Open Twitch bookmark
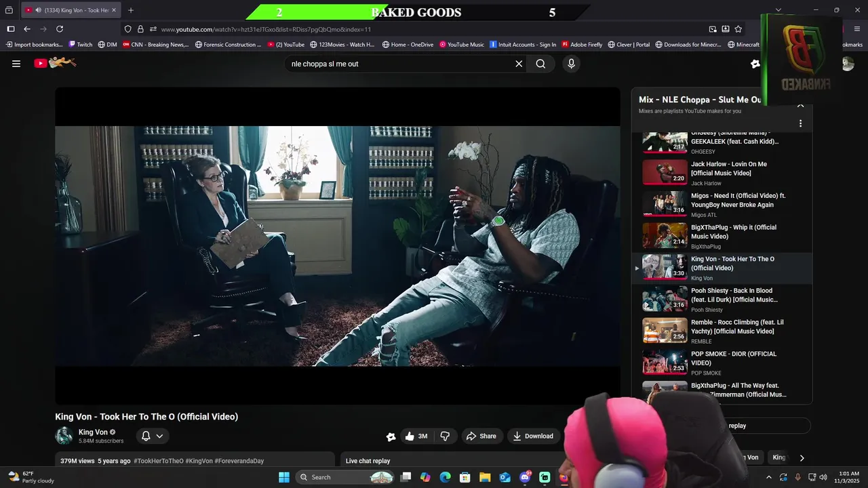 pos(81,45)
